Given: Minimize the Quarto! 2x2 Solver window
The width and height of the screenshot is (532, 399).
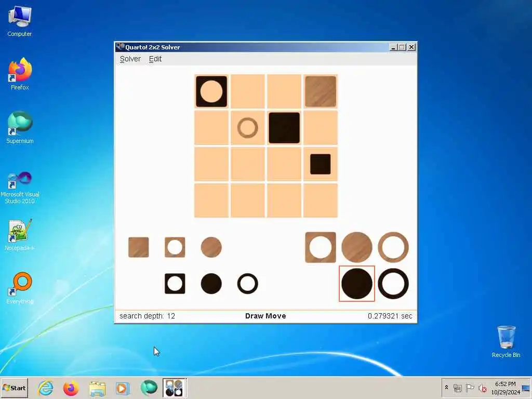Looking at the screenshot, I should (393, 47).
